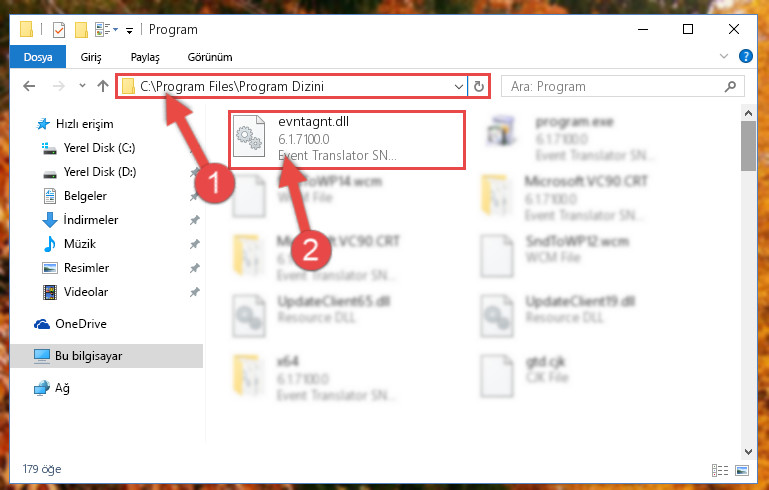
Task: Open the Dosya menu tab
Action: point(38,57)
